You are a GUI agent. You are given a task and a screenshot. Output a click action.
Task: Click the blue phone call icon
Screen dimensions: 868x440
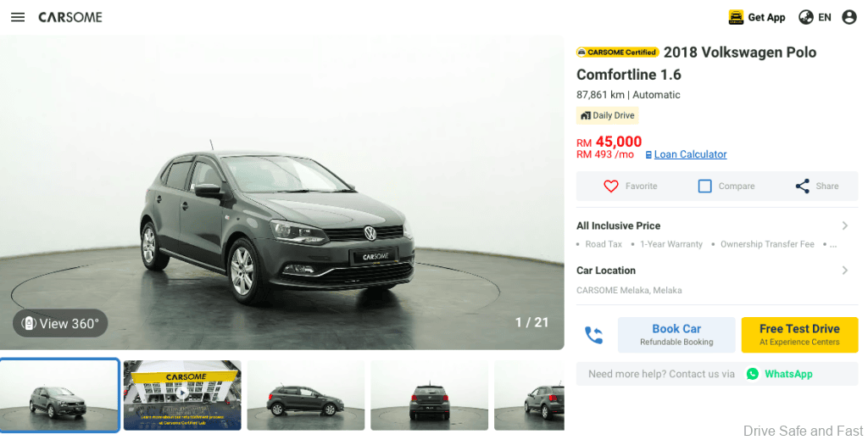click(593, 335)
